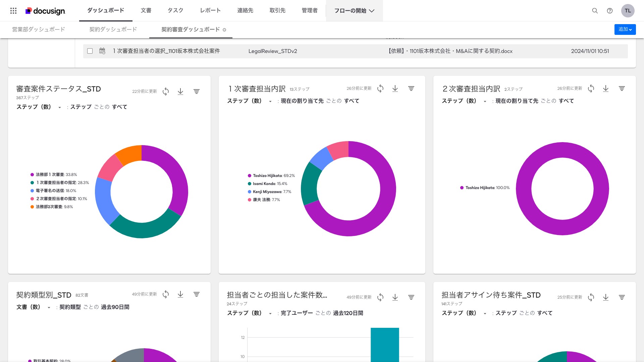Click the settings gear beside 契約審査ダッシュボード
Viewport: 644px width, 362px height.
pyautogui.click(x=224, y=30)
